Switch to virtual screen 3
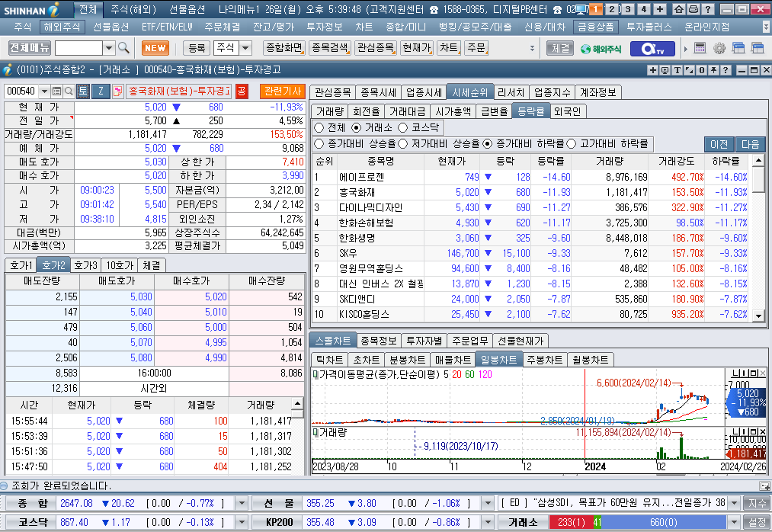Screen dimensions: 772x532 point(628,9)
